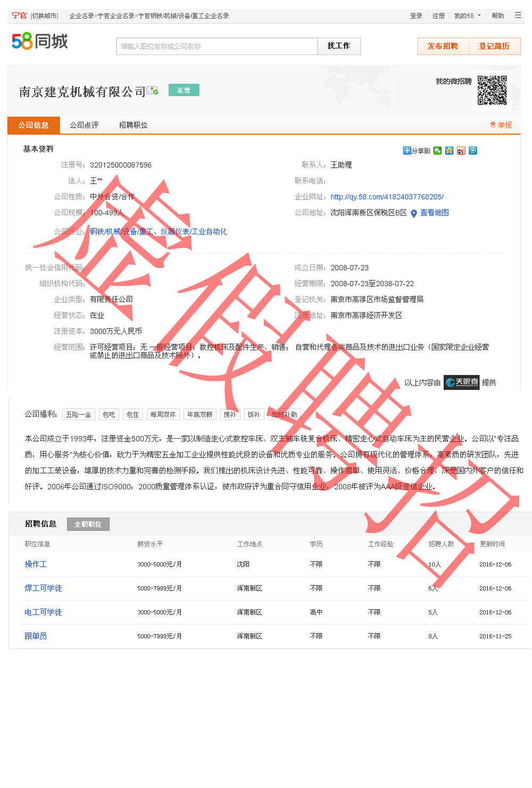Select the 全职职位 filter button

(x=88, y=524)
